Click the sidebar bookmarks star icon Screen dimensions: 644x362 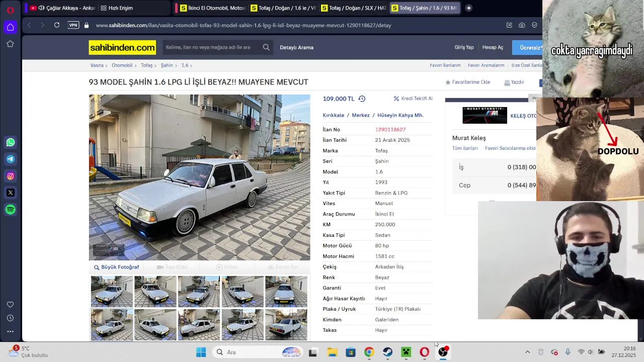10,44
